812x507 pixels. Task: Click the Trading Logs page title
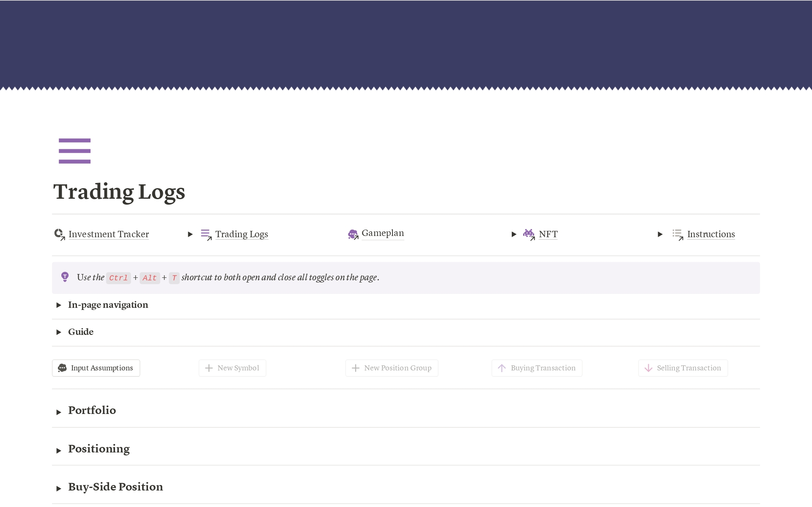[x=119, y=192]
